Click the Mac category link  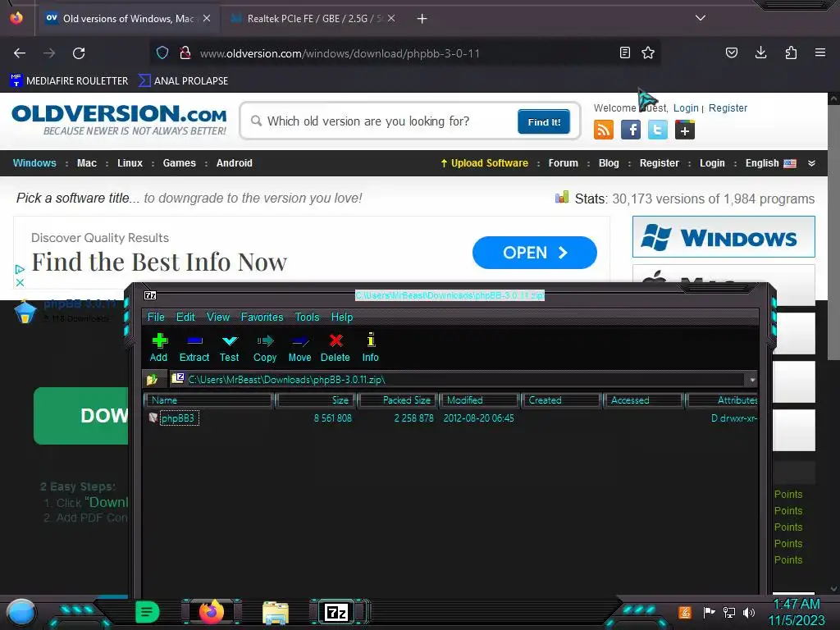[x=87, y=163]
